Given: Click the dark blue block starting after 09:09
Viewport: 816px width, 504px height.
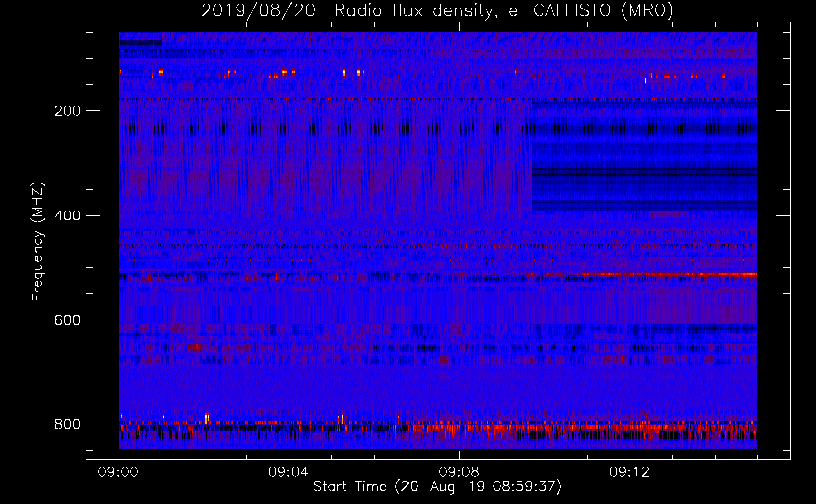Looking at the screenshot, I should point(645,156).
